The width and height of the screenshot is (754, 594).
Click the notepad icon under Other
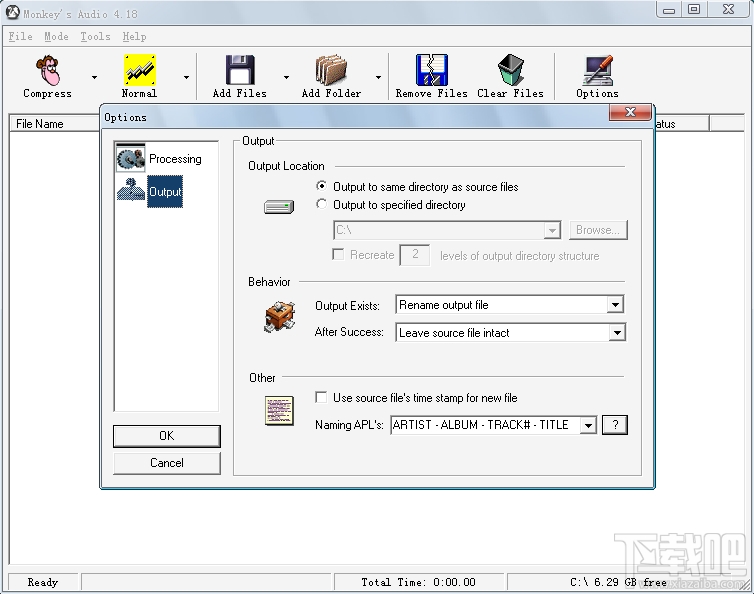point(279,411)
